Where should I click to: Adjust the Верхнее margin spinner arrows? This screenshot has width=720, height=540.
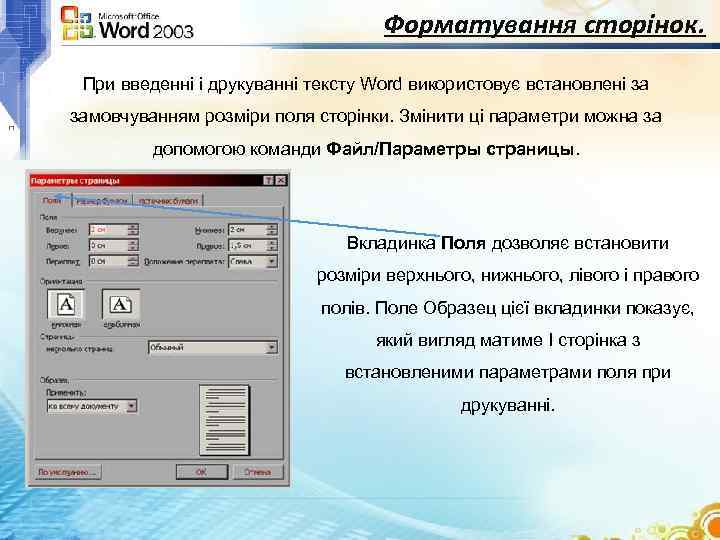[133, 230]
